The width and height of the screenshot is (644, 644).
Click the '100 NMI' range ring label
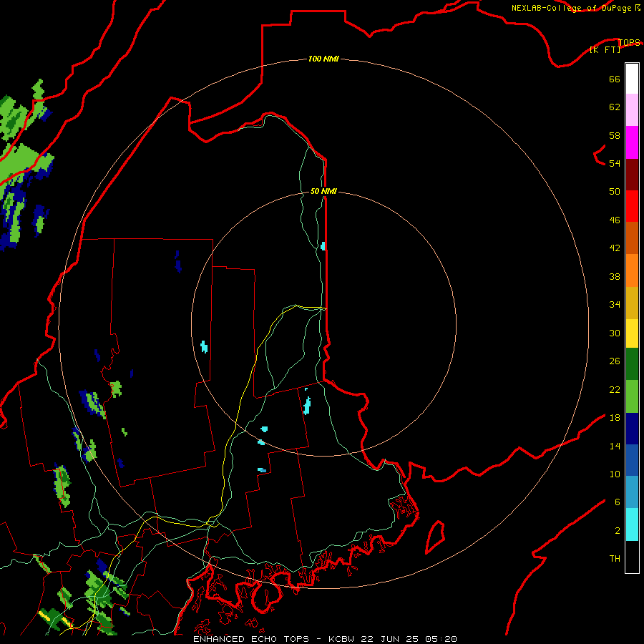[x=323, y=59]
